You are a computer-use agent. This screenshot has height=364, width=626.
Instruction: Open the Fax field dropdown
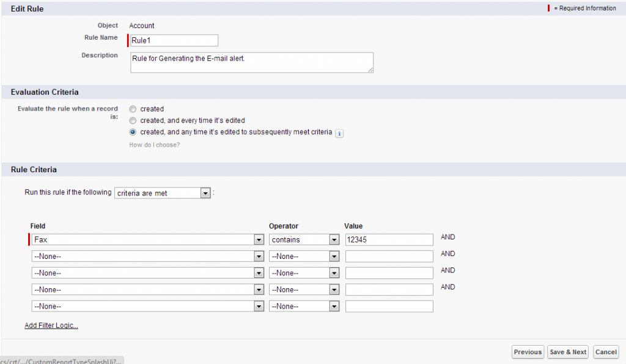259,239
